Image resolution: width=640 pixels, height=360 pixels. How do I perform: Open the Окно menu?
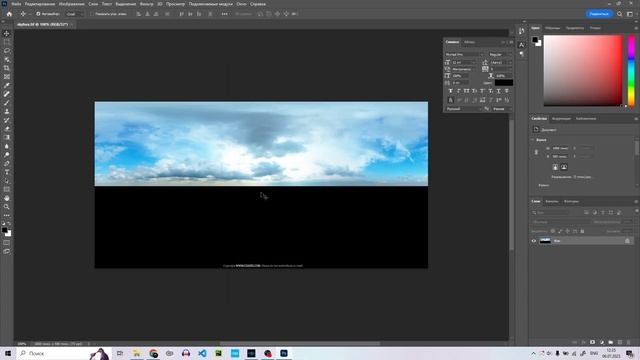[241, 4]
